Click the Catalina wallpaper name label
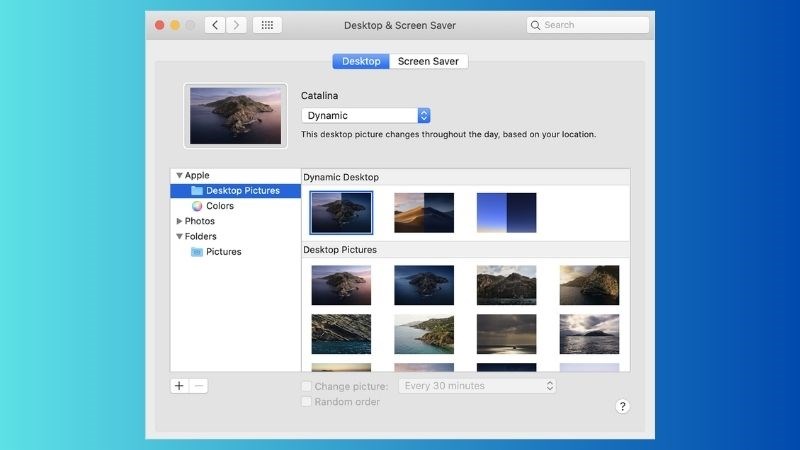Viewport: 800px width, 450px height. (x=319, y=95)
